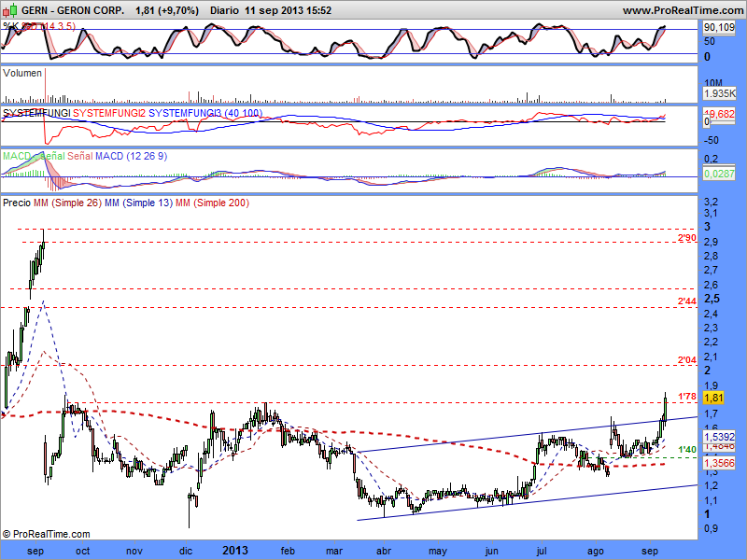Click the oct marker on the time axis
Image resolution: width=747 pixels, height=560 pixels.
pos(83,551)
